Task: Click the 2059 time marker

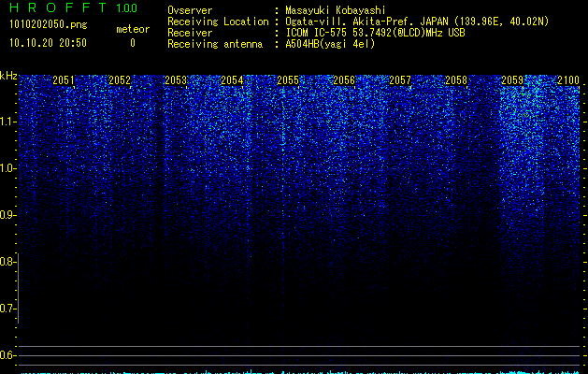Action: [x=512, y=79]
